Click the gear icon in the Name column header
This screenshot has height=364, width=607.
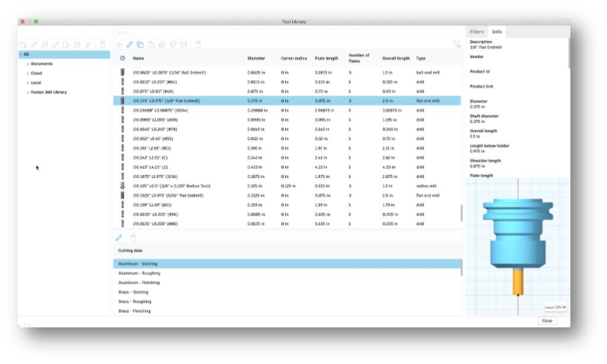(x=123, y=58)
